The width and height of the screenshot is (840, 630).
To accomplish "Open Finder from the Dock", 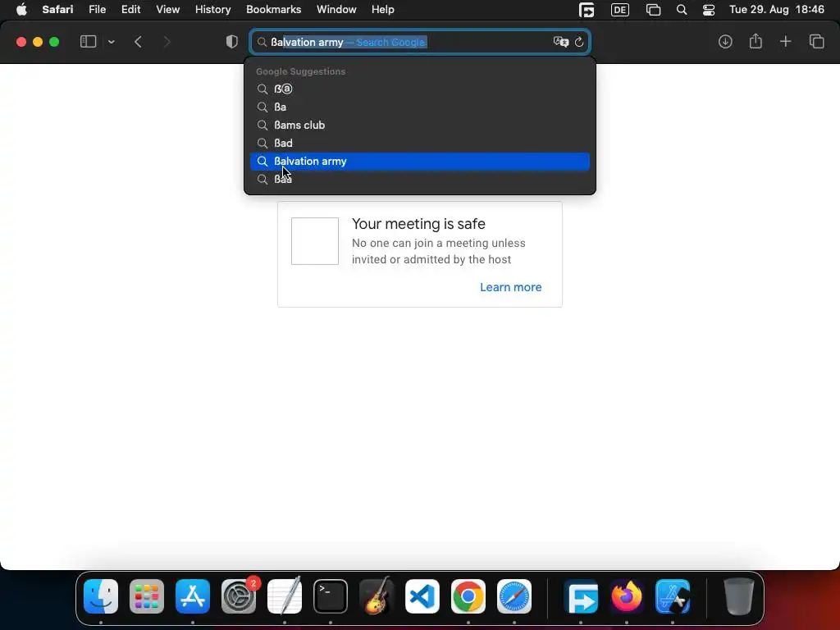I will pyautogui.click(x=101, y=596).
